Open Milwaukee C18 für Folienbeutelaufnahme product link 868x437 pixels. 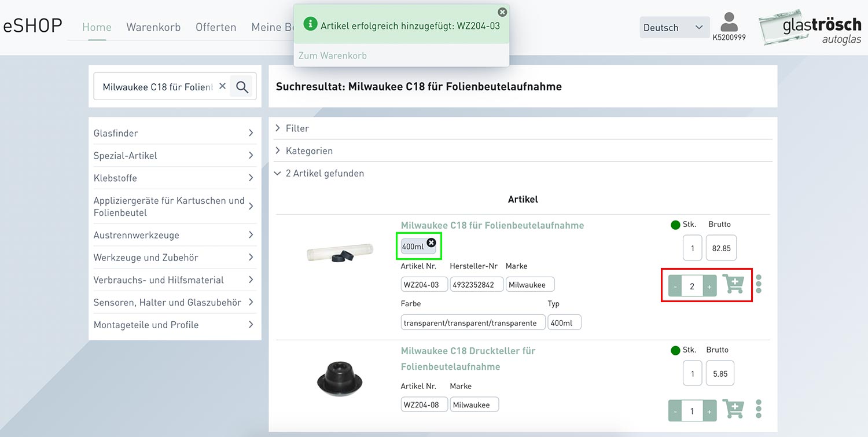click(492, 225)
